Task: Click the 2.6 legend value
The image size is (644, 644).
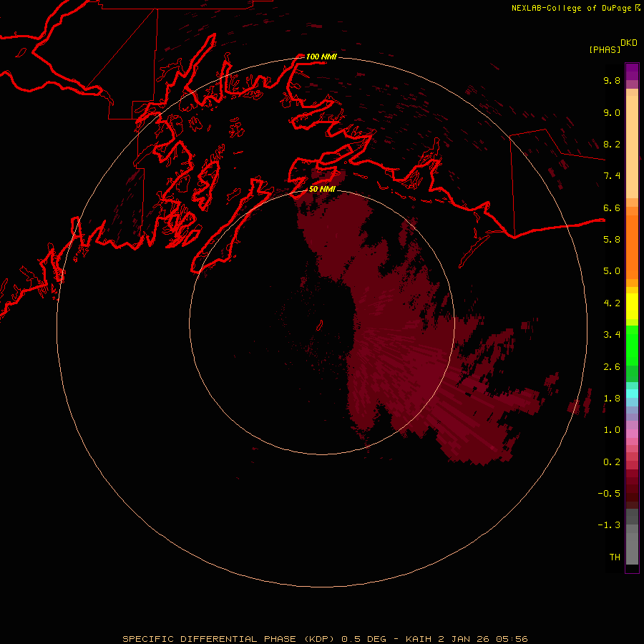Action: pos(612,367)
